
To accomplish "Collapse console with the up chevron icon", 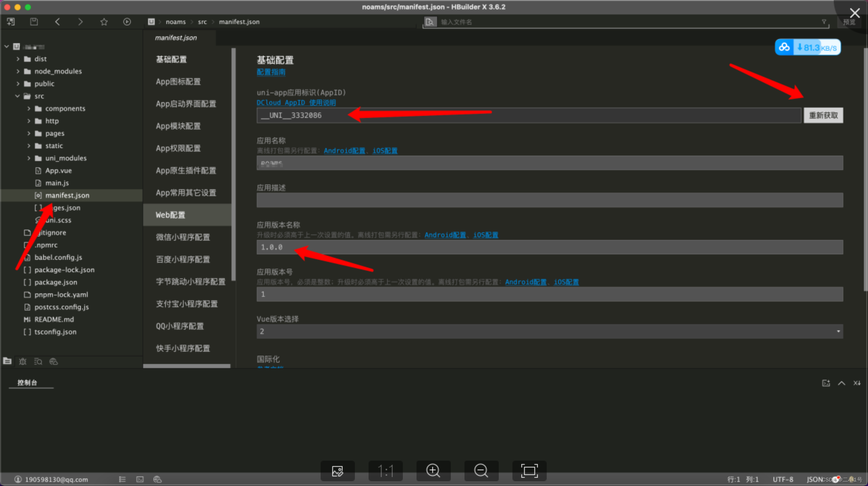I will 841,383.
